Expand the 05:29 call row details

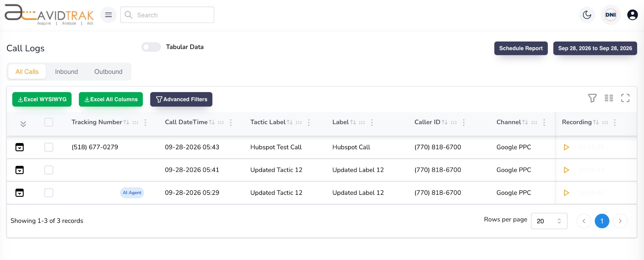coord(19,193)
